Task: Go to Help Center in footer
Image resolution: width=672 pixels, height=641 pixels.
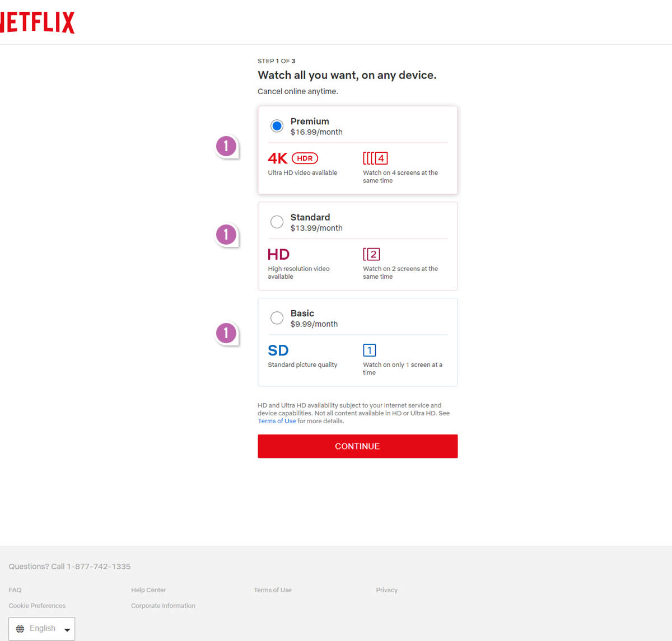Action: [x=148, y=590]
